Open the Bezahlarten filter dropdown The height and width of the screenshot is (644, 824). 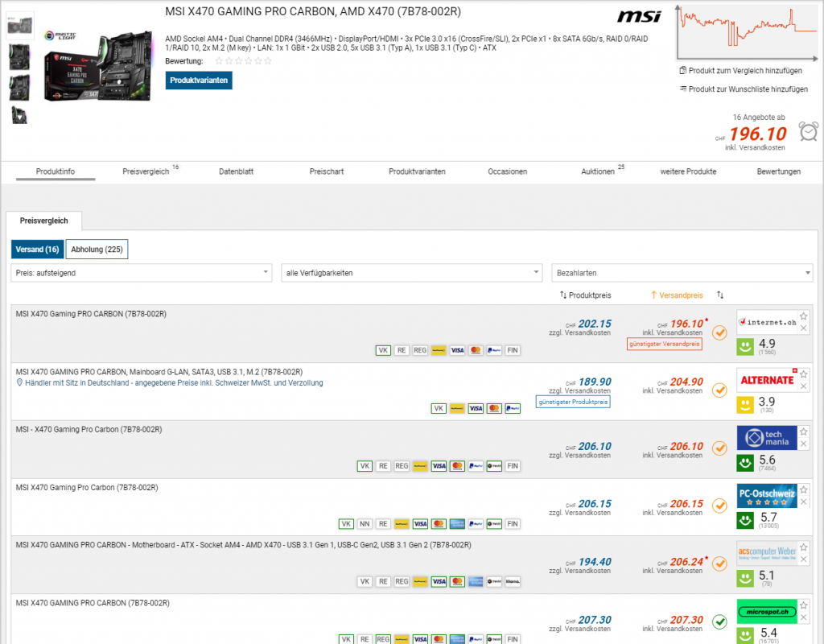tap(682, 273)
